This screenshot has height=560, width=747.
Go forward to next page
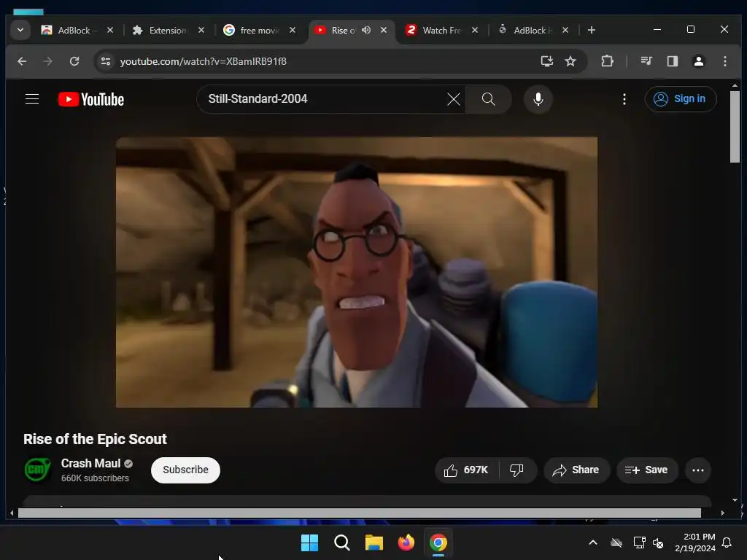[x=47, y=61]
